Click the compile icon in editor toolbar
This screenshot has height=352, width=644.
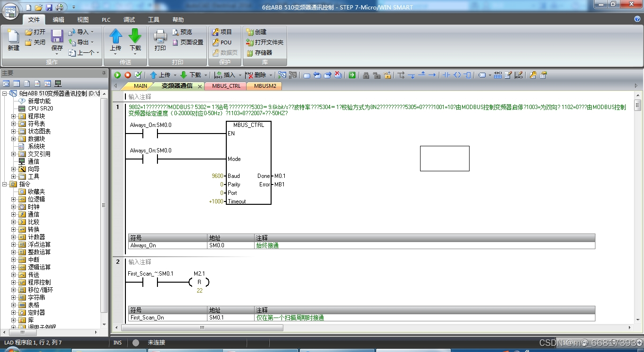coord(138,75)
